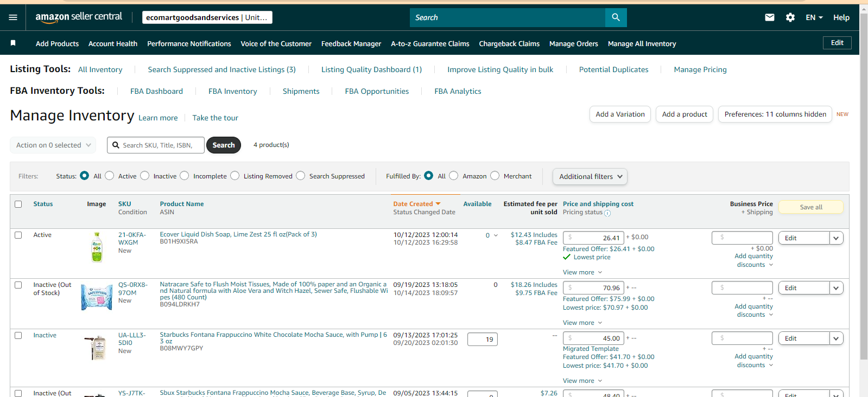868x397 pixels.
Task: Open the Feedback Manager menu item
Action: pos(351,43)
